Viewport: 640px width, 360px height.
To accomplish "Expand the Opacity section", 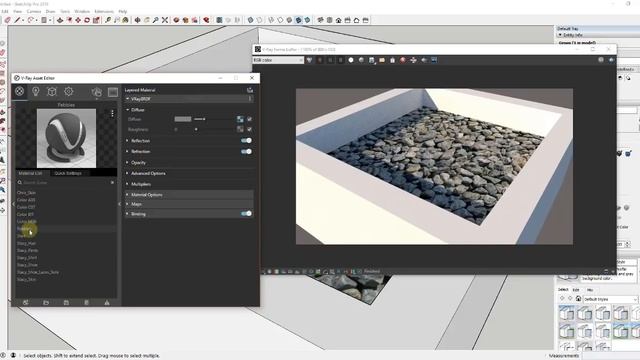I will (x=128, y=162).
